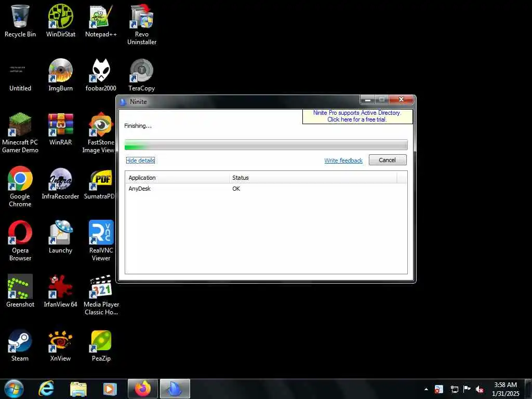Open the clock showing 3:58 AM
Image resolution: width=532 pixels, height=399 pixels.
[506, 389]
